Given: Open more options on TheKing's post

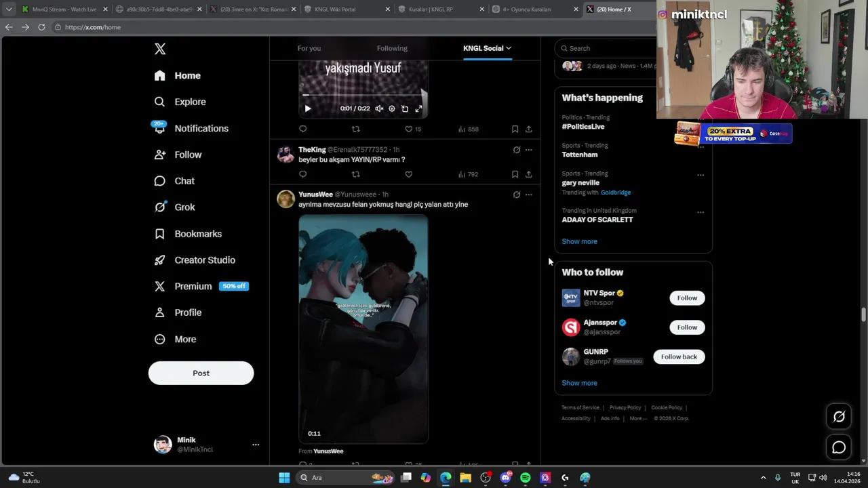Looking at the screenshot, I should [529, 150].
